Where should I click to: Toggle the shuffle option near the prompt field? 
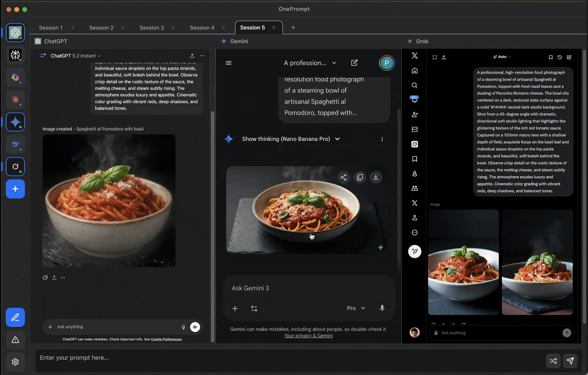[553, 361]
